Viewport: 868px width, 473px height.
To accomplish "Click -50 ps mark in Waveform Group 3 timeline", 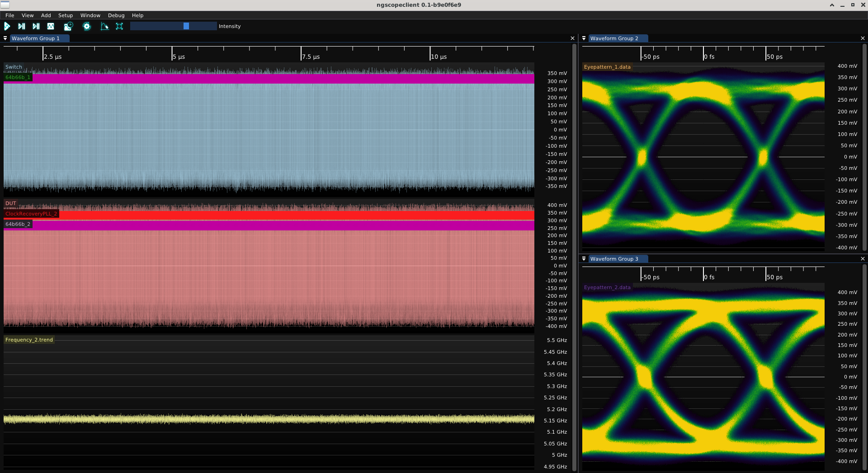I will 651,277.
